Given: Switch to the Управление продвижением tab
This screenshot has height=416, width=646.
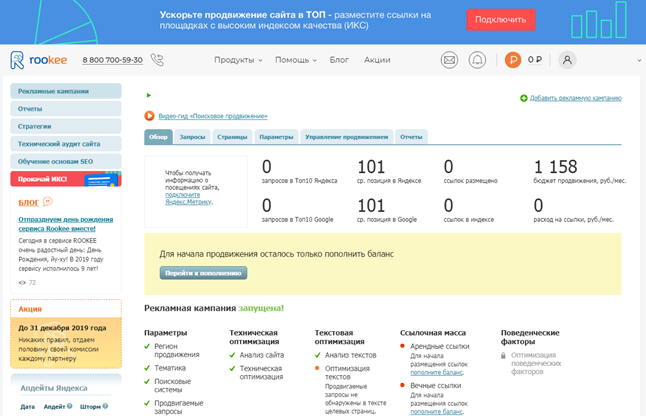Looking at the screenshot, I should coord(346,137).
